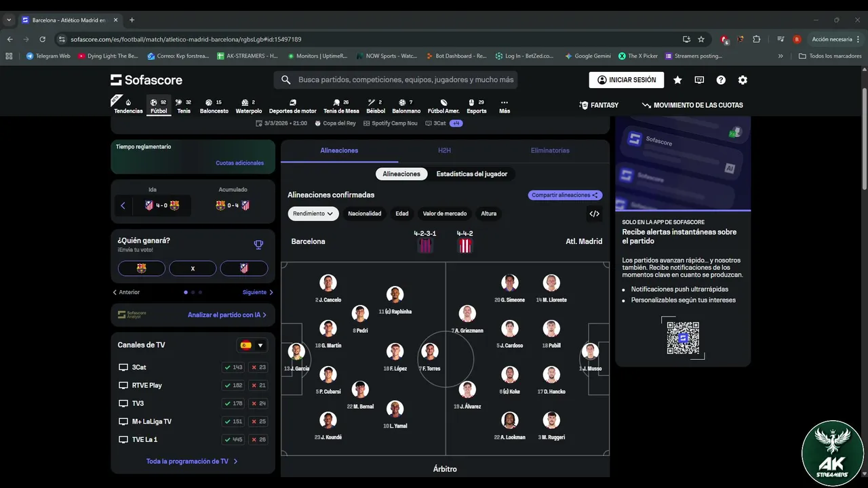Viewport: 868px width, 488px height.
Task: Select Tendencias sport icon
Action: click(128, 106)
